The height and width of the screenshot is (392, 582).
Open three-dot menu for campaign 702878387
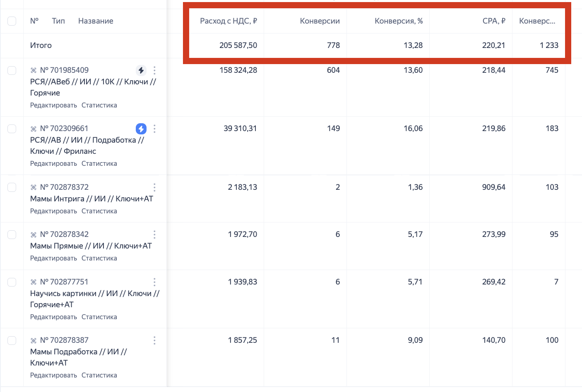click(154, 340)
